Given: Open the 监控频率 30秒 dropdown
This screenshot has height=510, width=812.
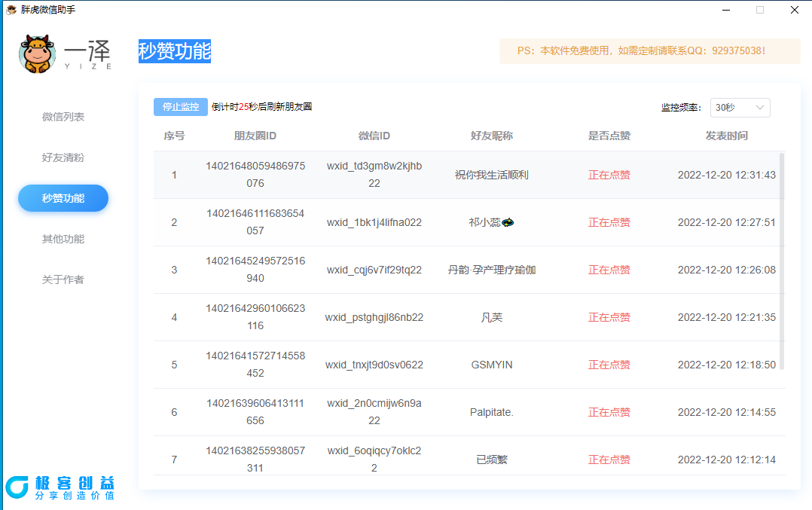Looking at the screenshot, I should click(740, 108).
